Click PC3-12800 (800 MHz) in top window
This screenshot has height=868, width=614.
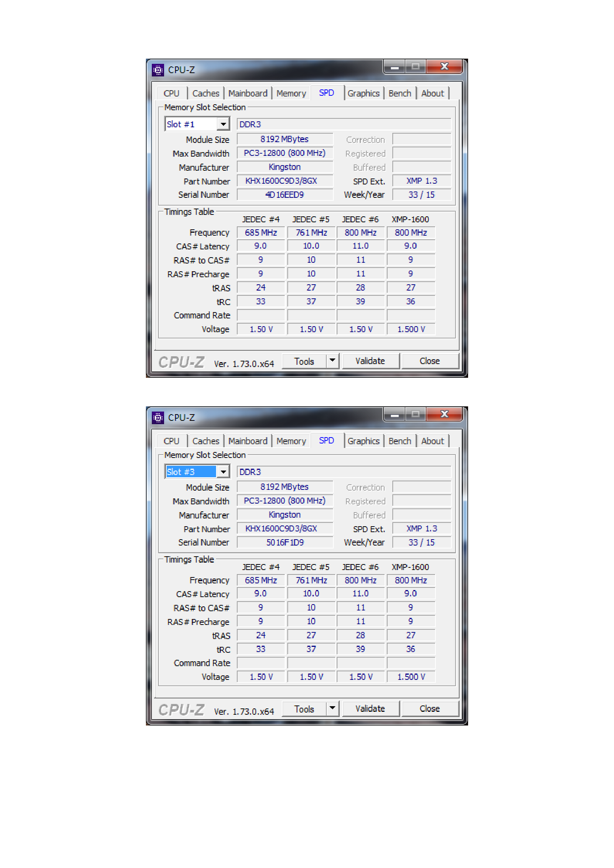tap(285, 153)
